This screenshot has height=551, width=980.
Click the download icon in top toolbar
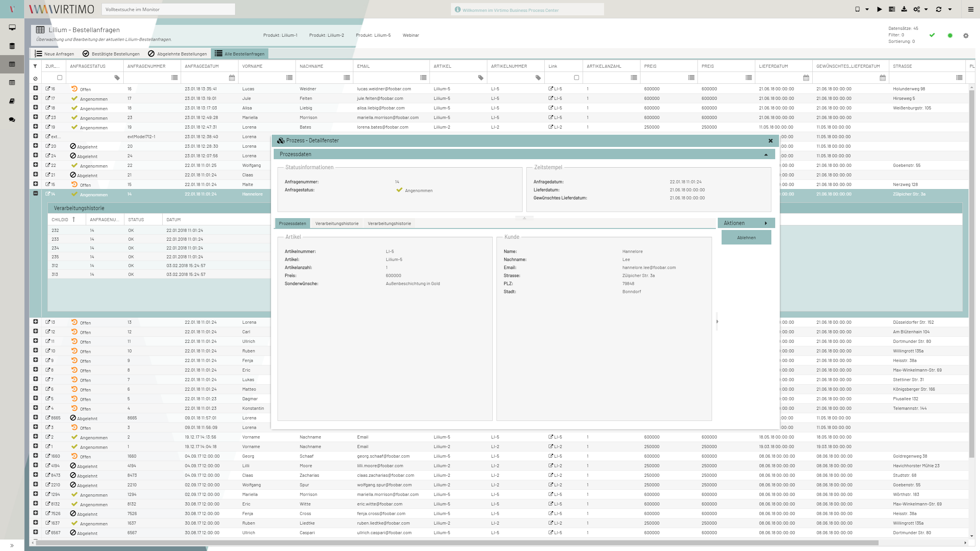(904, 9)
